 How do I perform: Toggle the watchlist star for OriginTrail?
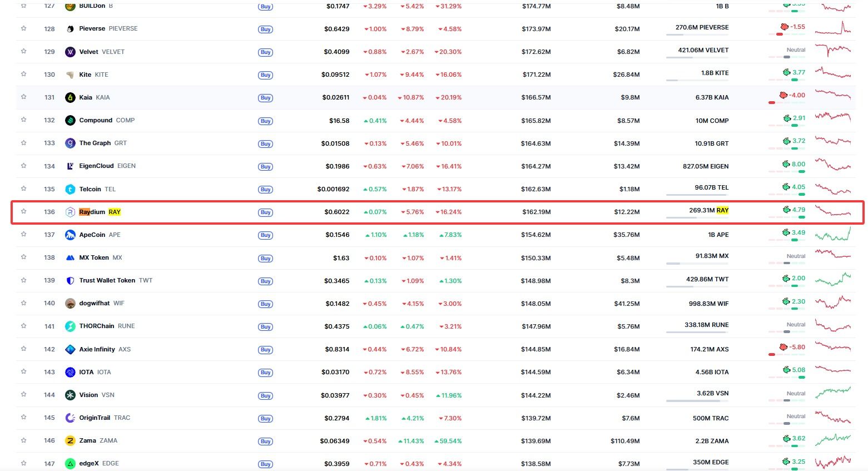(23, 417)
